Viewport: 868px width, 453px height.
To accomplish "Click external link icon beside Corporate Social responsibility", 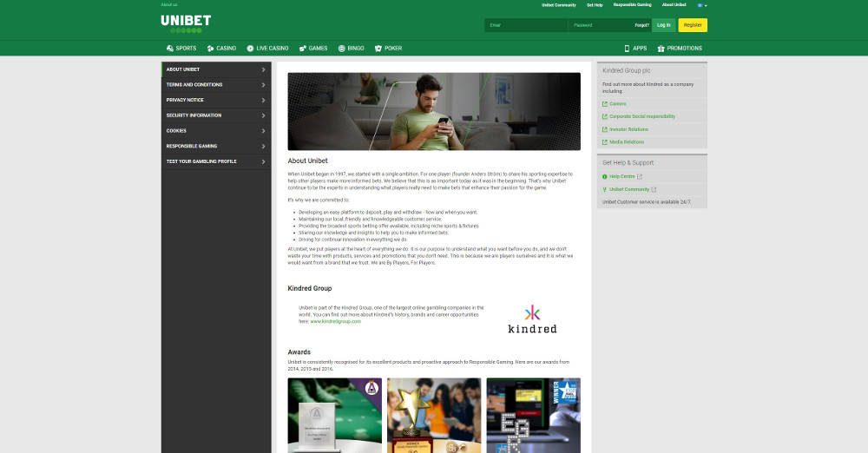I will tap(604, 117).
